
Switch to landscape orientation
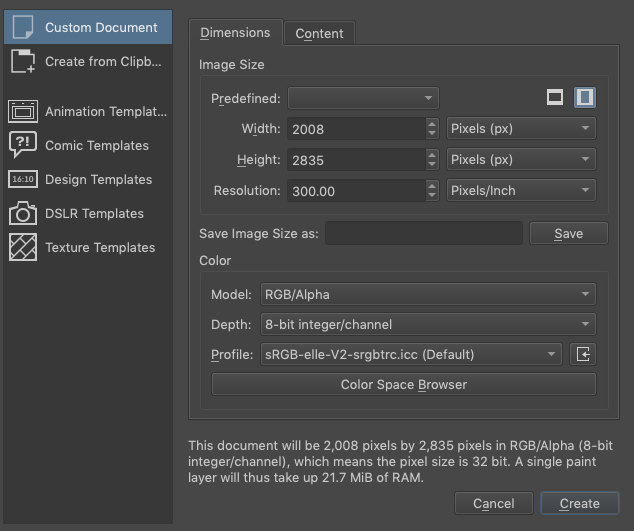click(555, 97)
